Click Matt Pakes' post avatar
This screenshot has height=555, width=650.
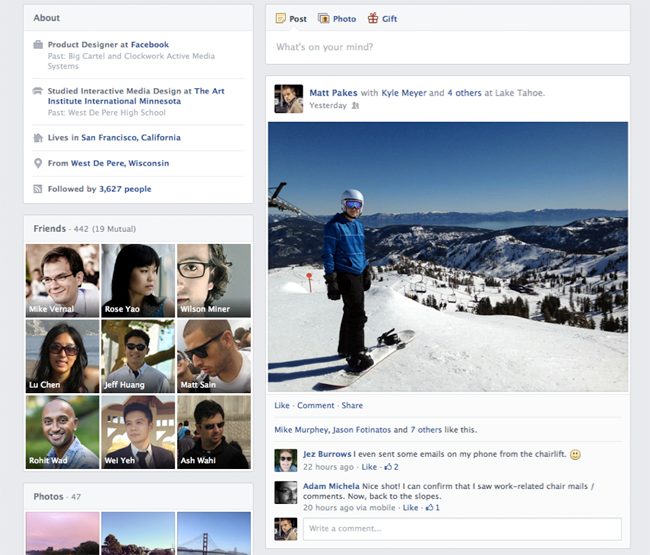(x=289, y=99)
